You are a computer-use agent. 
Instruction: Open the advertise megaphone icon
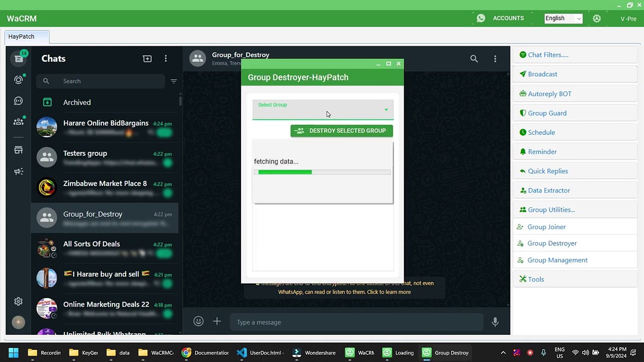click(19, 171)
